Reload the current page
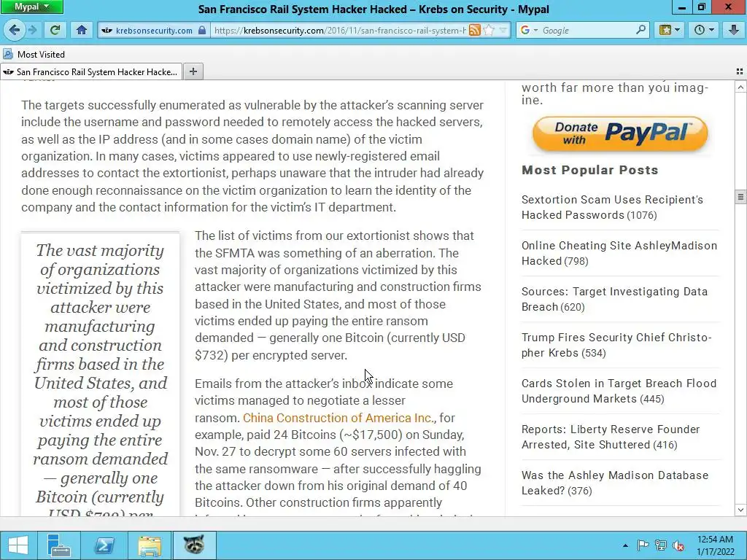Screen dimensions: 747x560 (x=55, y=30)
